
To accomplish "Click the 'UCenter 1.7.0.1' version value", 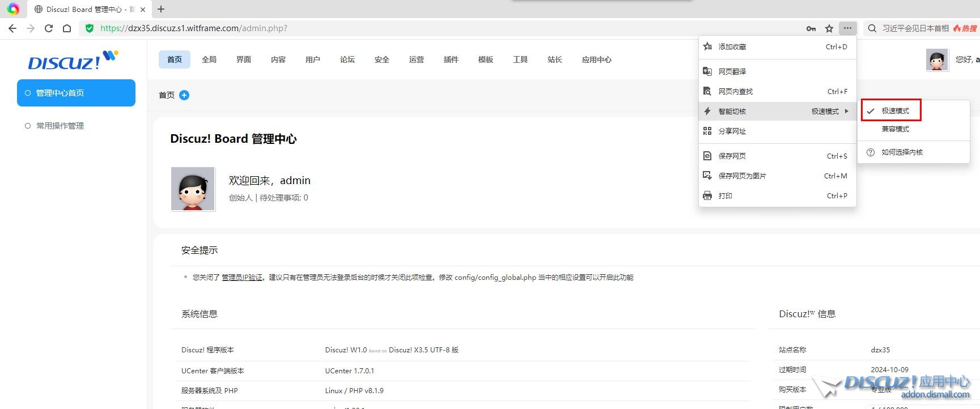I will [x=350, y=371].
